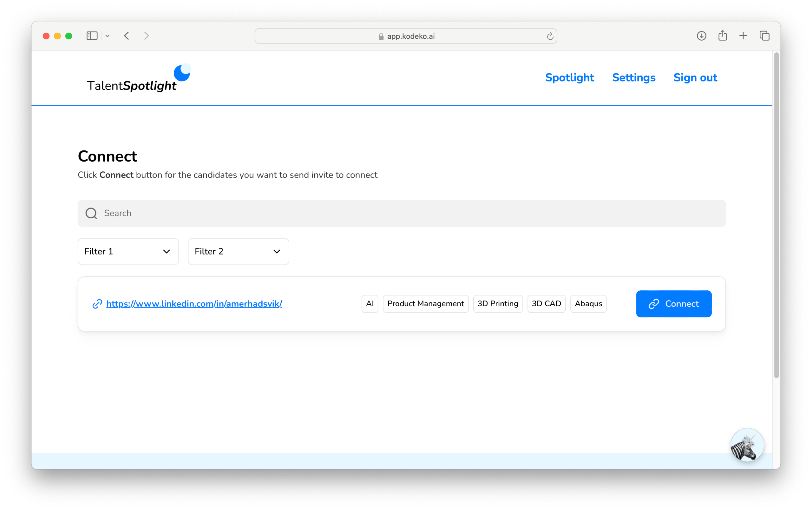Image resolution: width=812 pixels, height=511 pixels.
Task: Show the tab overview icon
Action: [x=764, y=36]
